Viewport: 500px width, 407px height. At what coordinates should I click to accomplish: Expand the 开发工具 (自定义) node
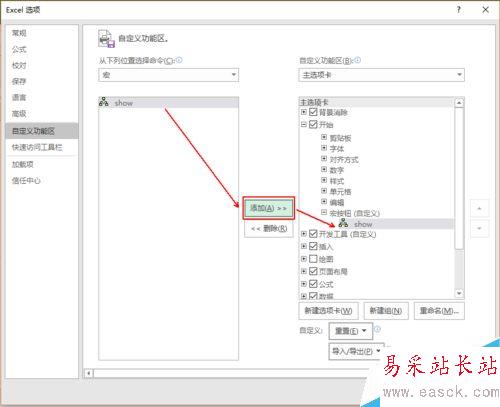[304, 234]
